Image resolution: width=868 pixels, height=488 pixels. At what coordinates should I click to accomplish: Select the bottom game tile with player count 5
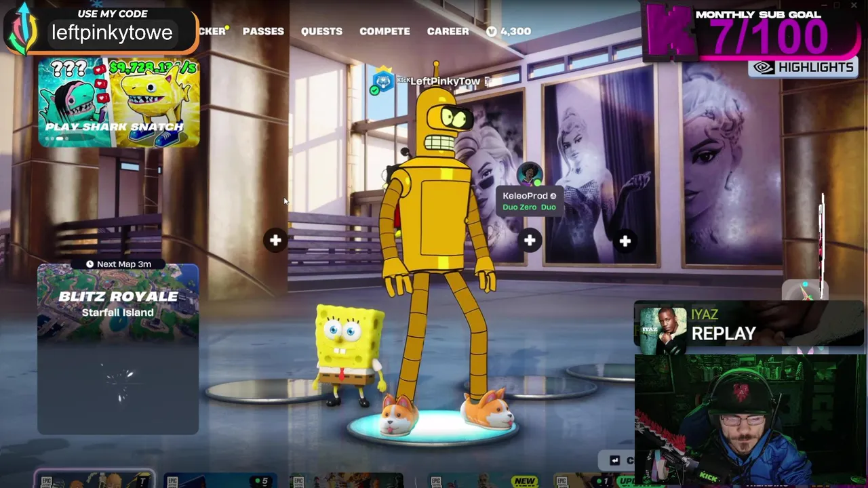pos(220,480)
